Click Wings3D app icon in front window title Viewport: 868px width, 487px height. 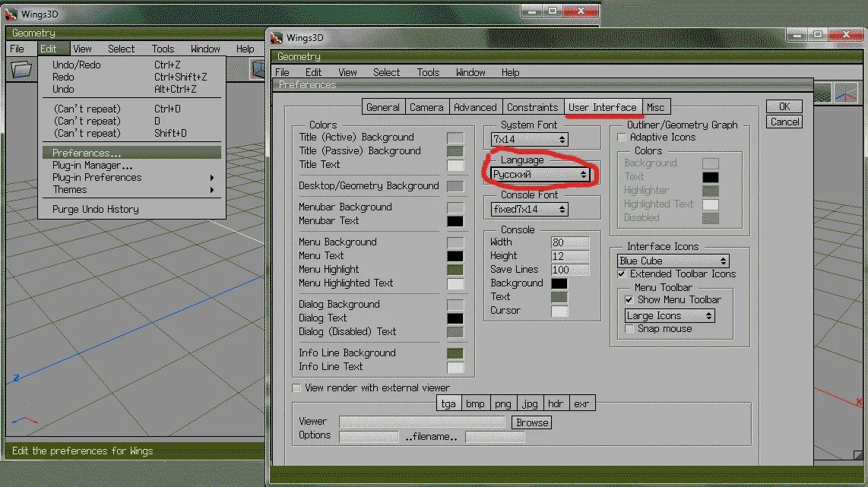(276, 38)
